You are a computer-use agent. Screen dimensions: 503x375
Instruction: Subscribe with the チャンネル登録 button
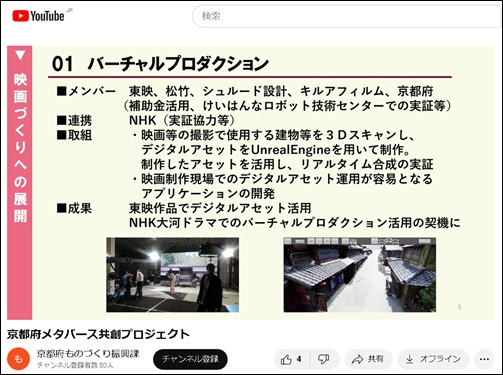click(190, 359)
